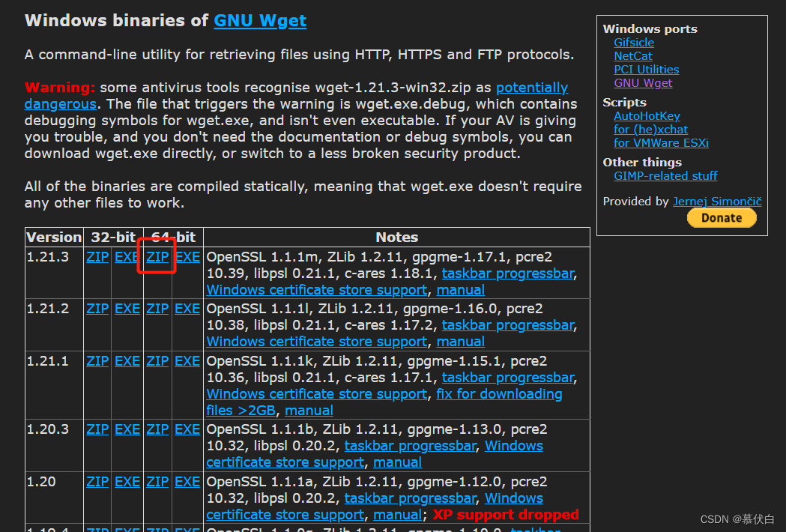This screenshot has width=786, height=532.
Task: Click the red 'Warning:' label
Action: 60,88
